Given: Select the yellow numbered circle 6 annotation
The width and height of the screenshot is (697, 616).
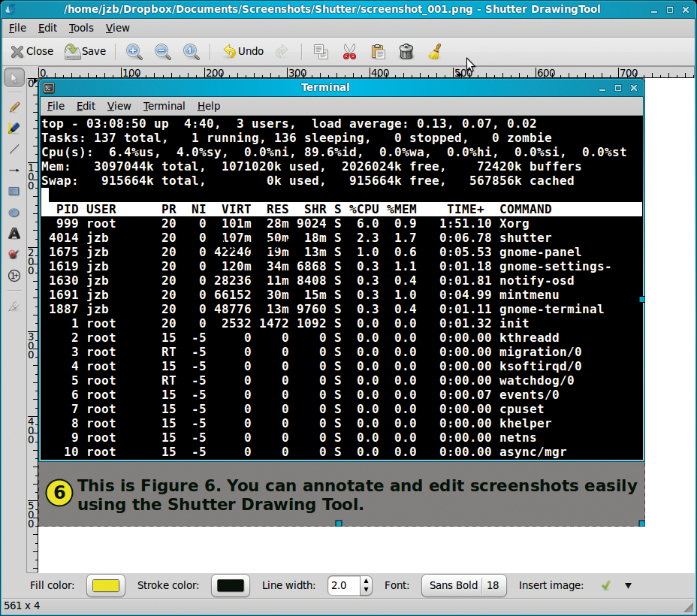Looking at the screenshot, I should point(59,493).
